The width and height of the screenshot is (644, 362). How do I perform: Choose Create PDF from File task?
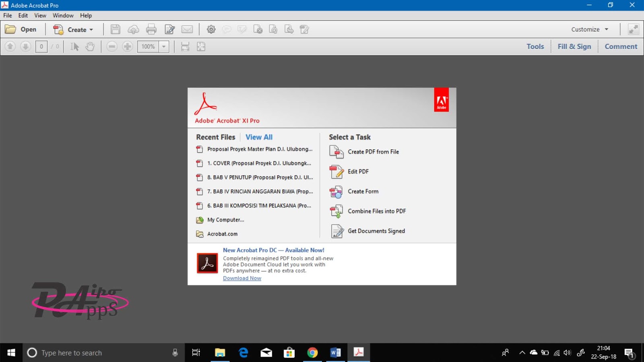(364, 152)
